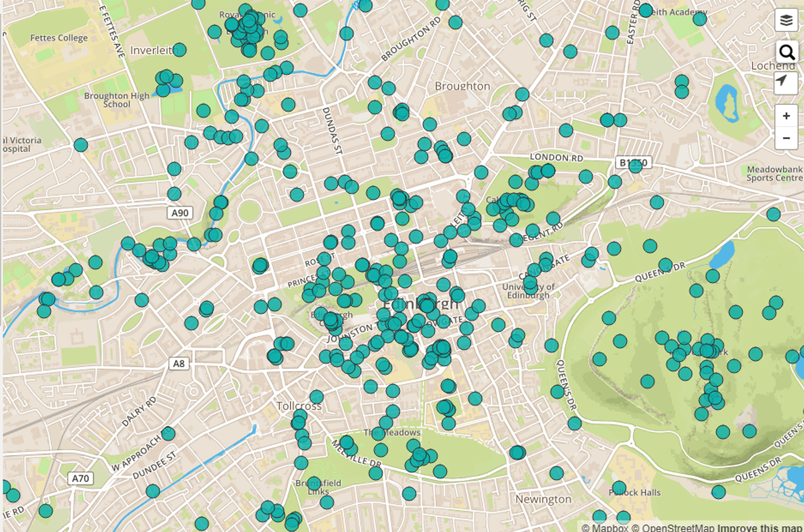Image resolution: width=804 pixels, height=532 pixels.
Task: Open the Mapbox attribution link
Action: (605, 528)
